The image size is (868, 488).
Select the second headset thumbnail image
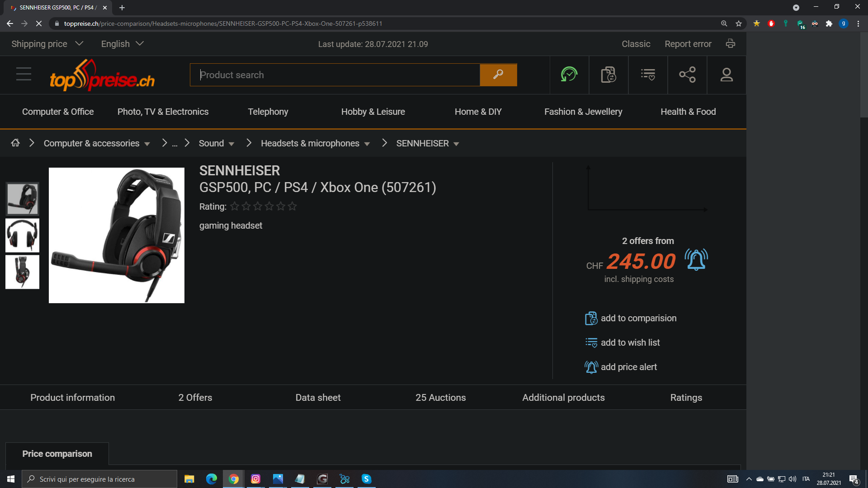click(22, 235)
